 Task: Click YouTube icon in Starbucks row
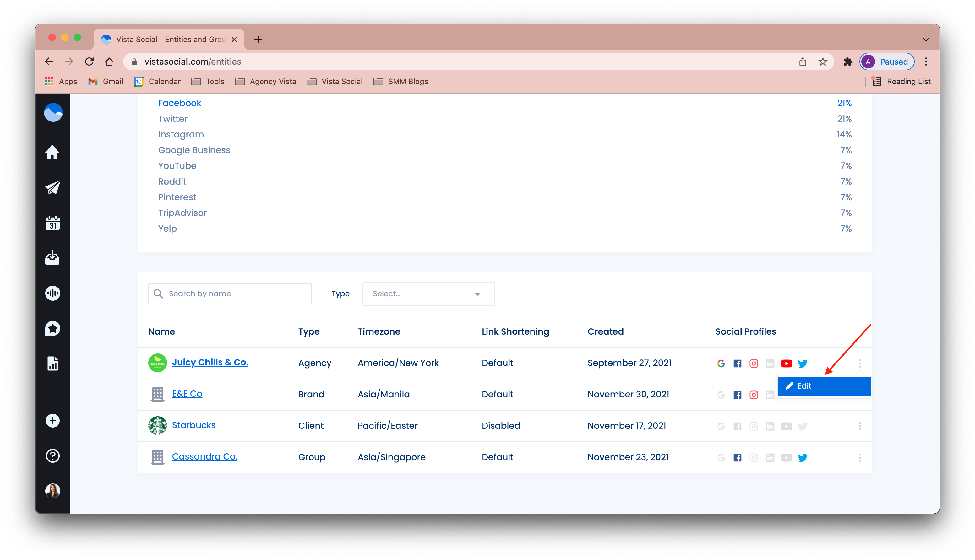coord(787,426)
